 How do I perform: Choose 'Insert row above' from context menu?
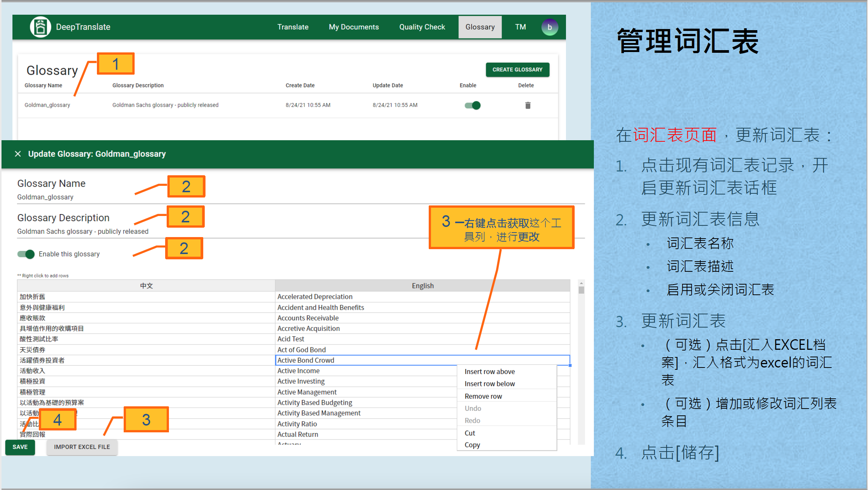point(489,372)
